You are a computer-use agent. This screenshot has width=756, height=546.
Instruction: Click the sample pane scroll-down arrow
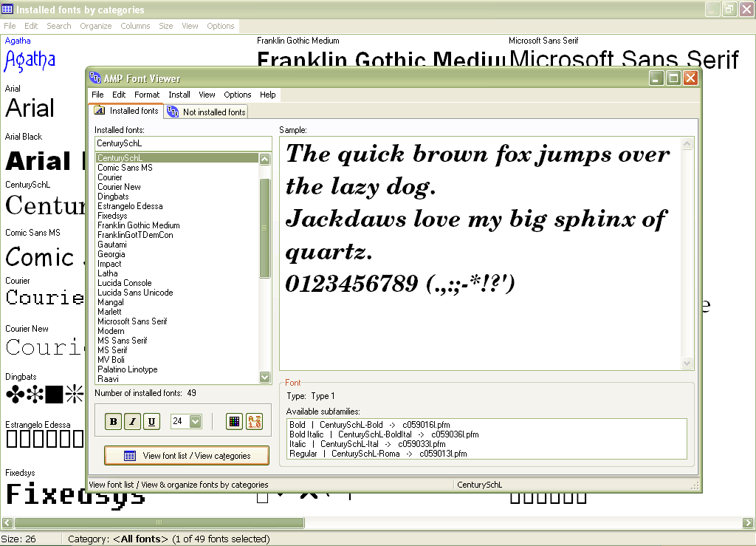click(x=687, y=363)
